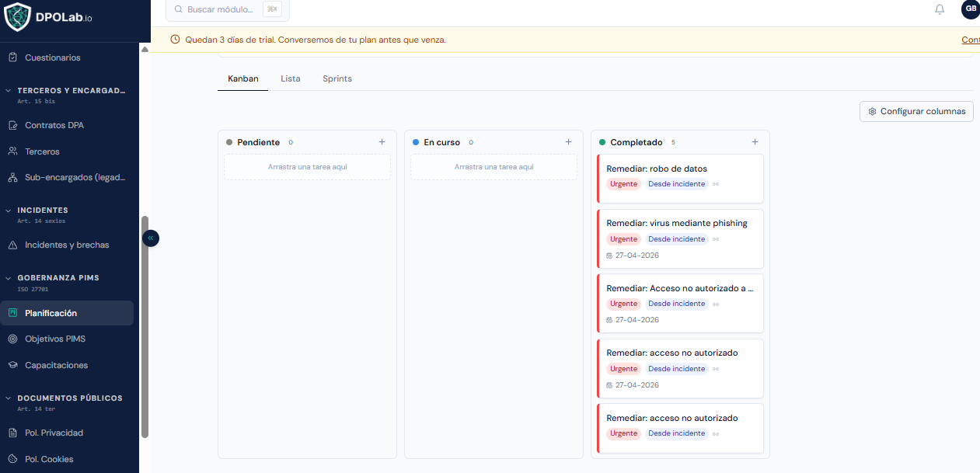
Task: Click the Cuestionarios clipboard icon
Action: point(12,57)
